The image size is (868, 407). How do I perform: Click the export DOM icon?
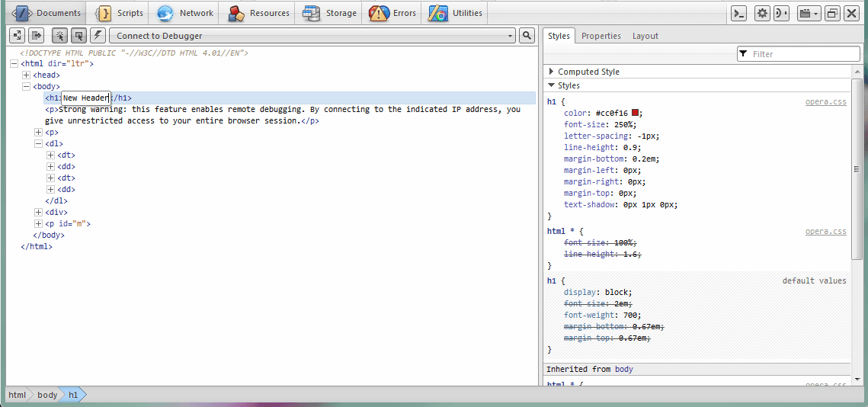pyautogui.click(x=37, y=36)
